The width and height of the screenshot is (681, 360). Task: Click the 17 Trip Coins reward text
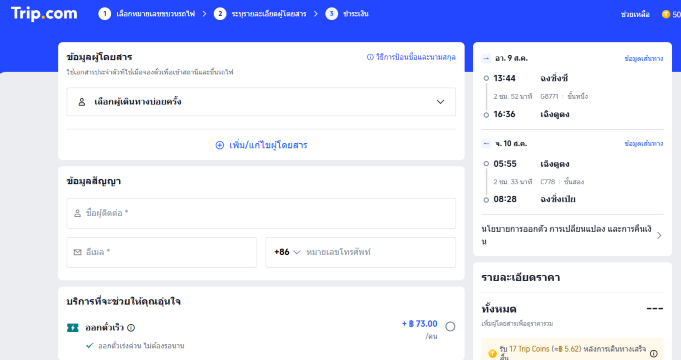tap(529, 349)
